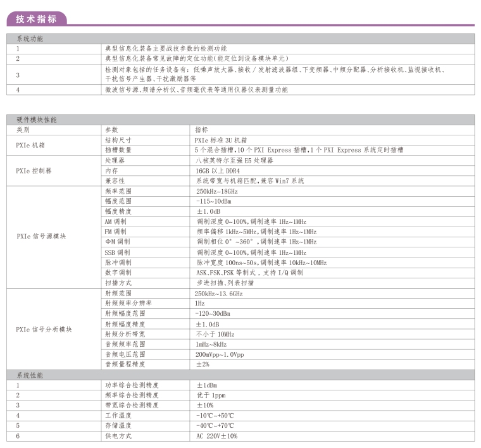Screen dimensions: 481x448
Task: Click the 类别 column header
Action: 23,129
